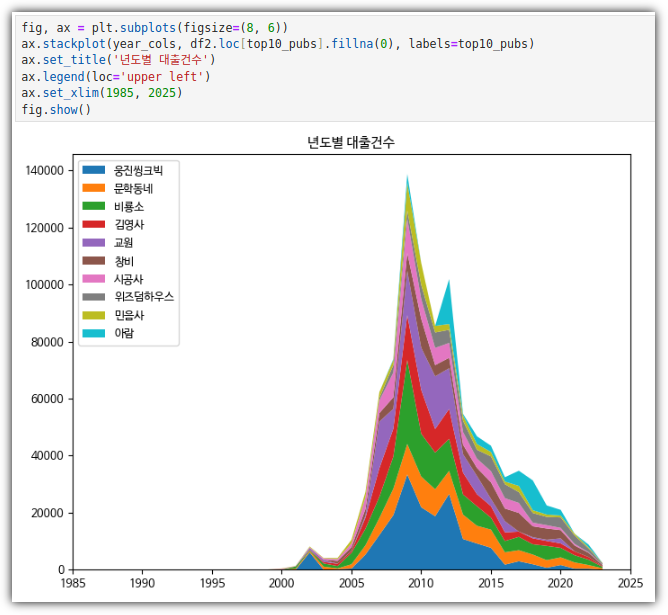Click the 2005 x-axis tick label
This screenshot has height=615, width=668.
pyautogui.click(x=351, y=583)
